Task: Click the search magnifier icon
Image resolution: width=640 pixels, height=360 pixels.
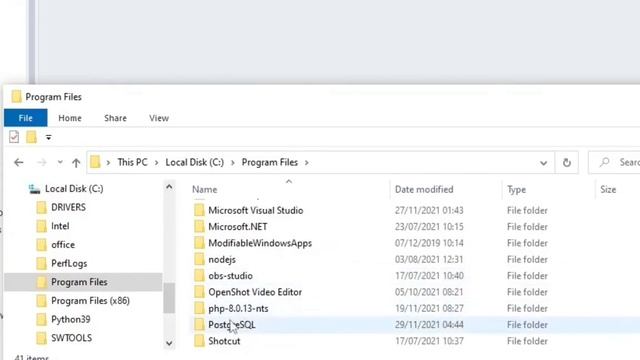Action: (x=604, y=162)
